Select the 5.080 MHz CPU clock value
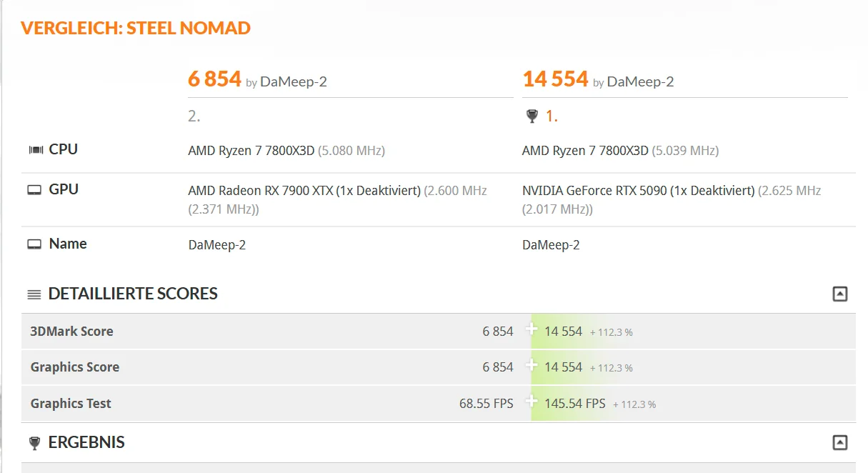The image size is (868, 473). coord(351,151)
